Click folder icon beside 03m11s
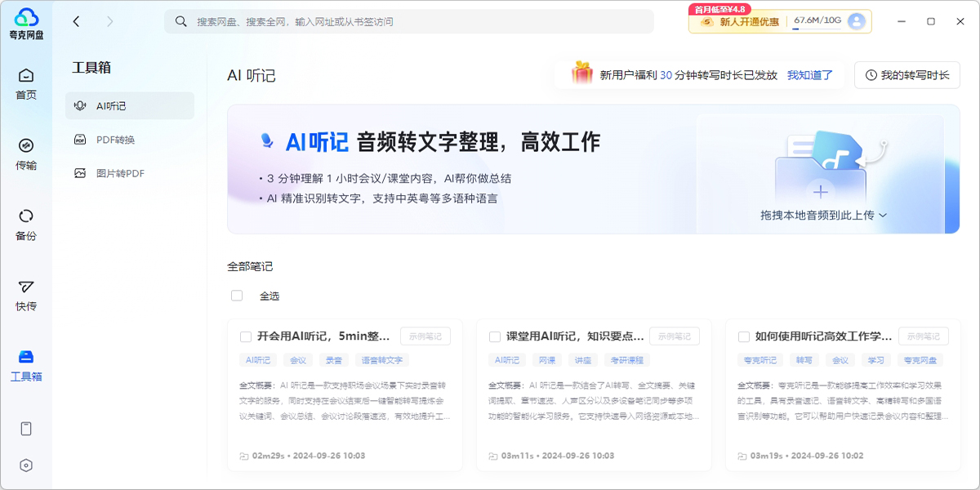This screenshot has width=980, height=490. (493, 456)
